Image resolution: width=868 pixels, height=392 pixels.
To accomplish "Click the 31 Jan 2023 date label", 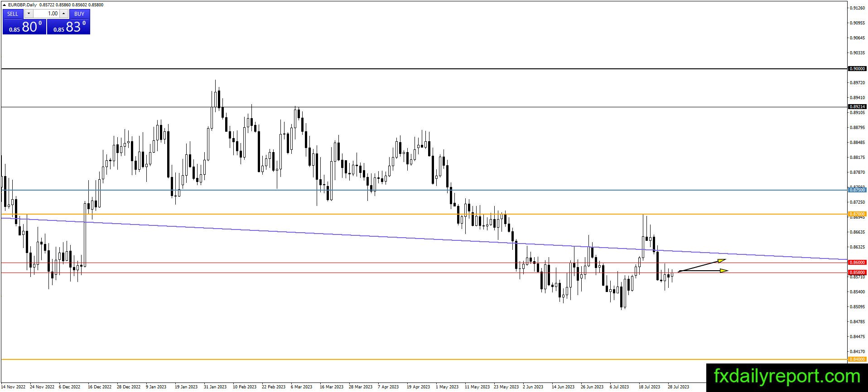I will click(x=215, y=387).
